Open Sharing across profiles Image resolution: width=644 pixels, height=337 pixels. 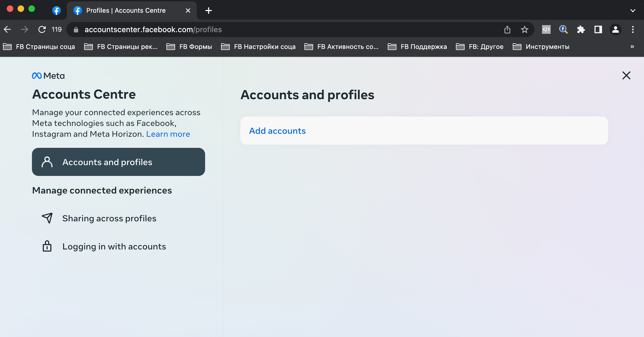(x=119, y=218)
